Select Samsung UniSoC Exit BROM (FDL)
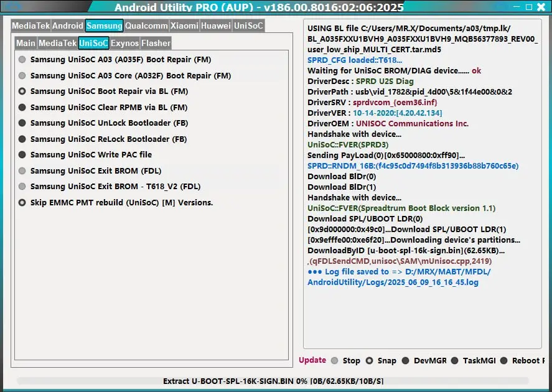The height and width of the screenshot is (392, 552). (90, 170)
